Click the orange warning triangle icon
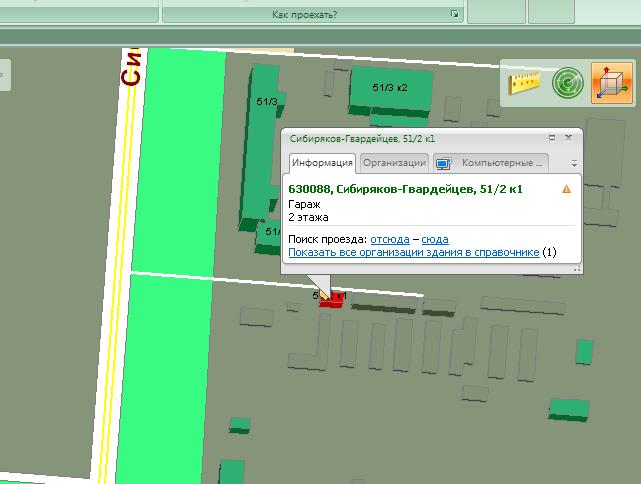 pyautogui.click(x=566, y=189)
